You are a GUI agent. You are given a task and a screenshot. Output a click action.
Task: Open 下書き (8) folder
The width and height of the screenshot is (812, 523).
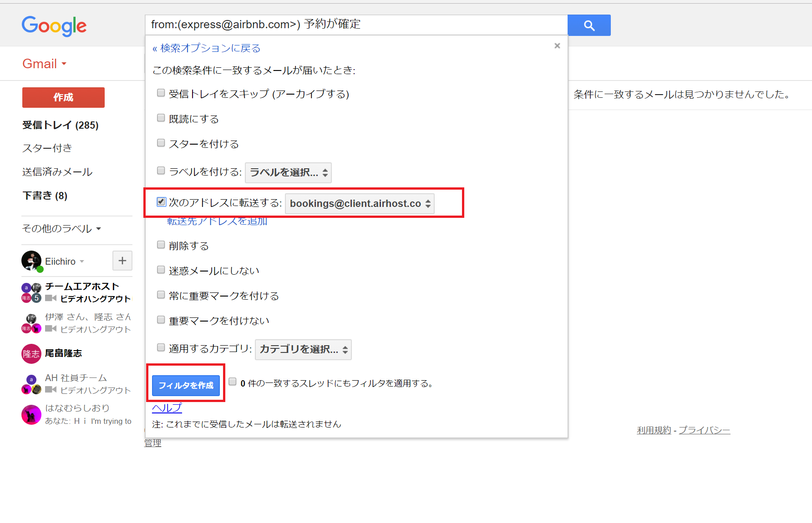45,196
